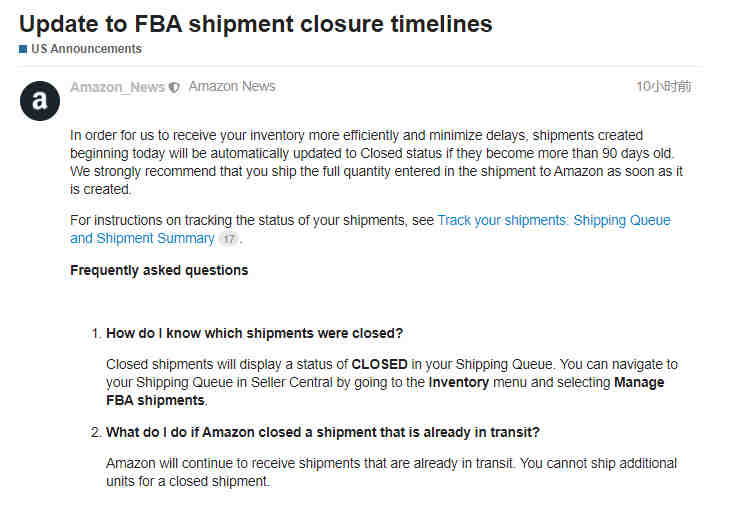Click the Amazon_News avatar icon

(x=40, y=101)
